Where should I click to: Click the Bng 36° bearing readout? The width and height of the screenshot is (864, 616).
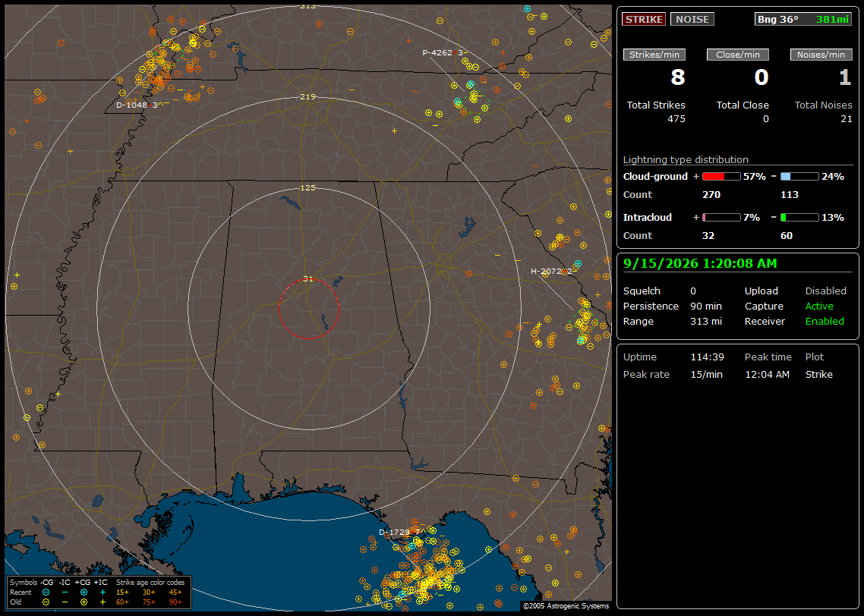pos(777,19)
